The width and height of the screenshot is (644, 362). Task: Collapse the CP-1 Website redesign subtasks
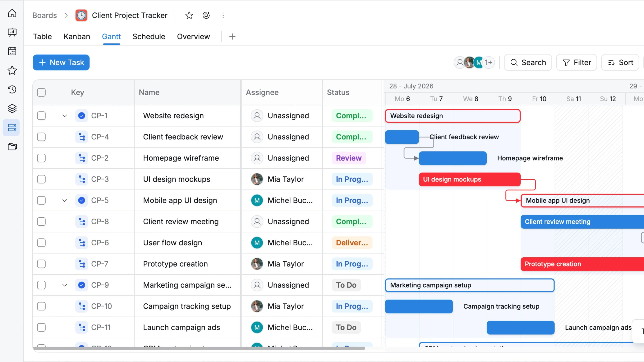click(65, 116)
